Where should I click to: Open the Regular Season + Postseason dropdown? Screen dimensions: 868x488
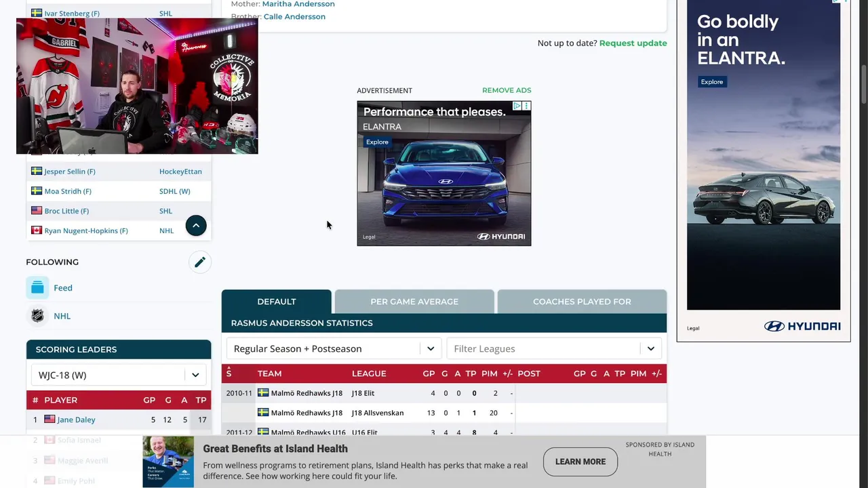click(x=334, y=348)
